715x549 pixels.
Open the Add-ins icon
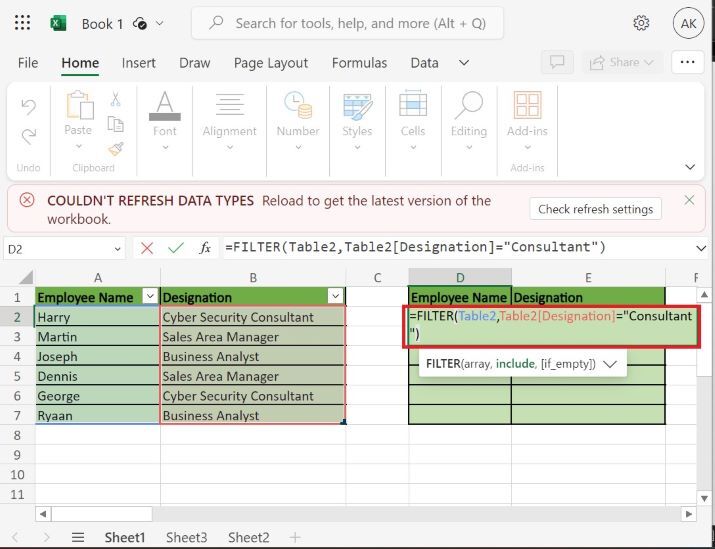[527, 105]
